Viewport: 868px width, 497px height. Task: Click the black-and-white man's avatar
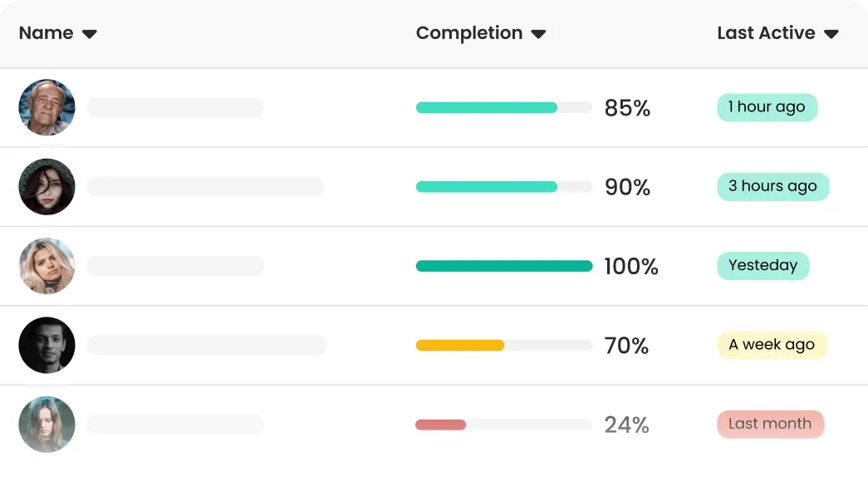click(x=47, y=345)
